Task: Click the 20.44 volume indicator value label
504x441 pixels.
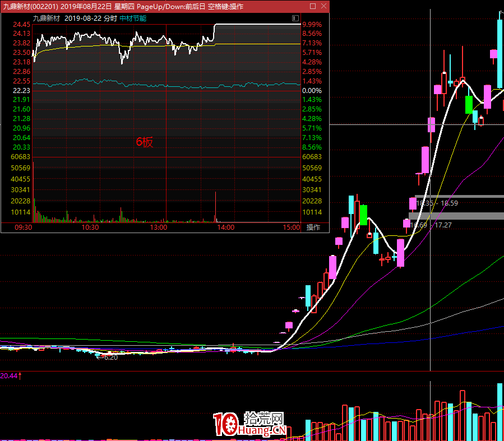Action: point(11,375)
